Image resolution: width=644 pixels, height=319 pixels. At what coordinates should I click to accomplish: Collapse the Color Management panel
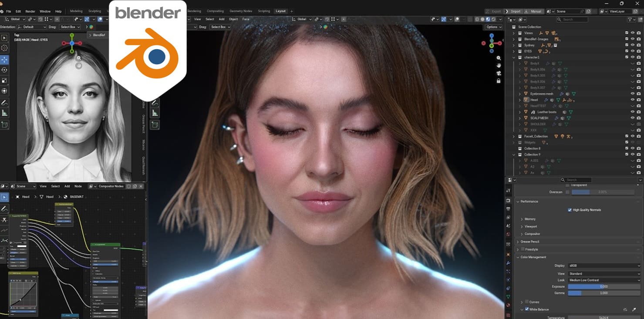coord(518,257)
